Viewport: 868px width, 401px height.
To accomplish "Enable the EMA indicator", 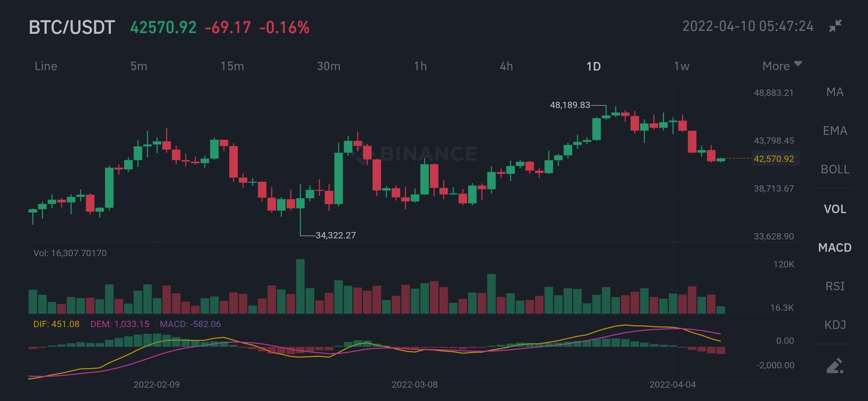I will coord(835,131).
